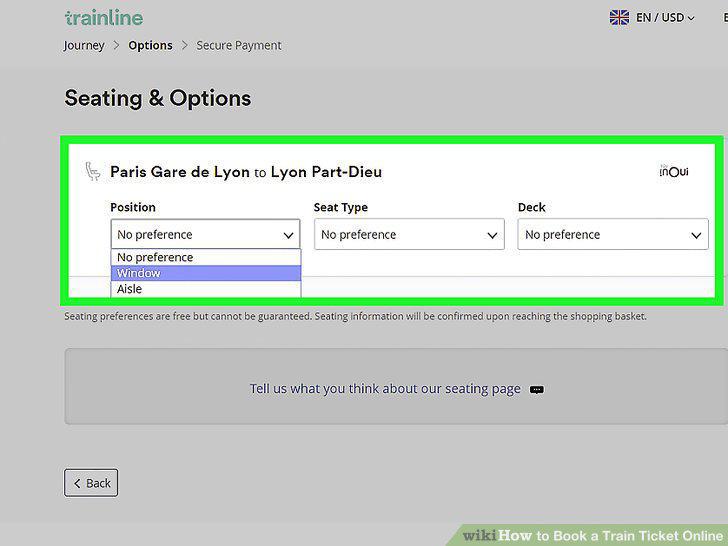Click the Trainline logo

coord(104,18)
